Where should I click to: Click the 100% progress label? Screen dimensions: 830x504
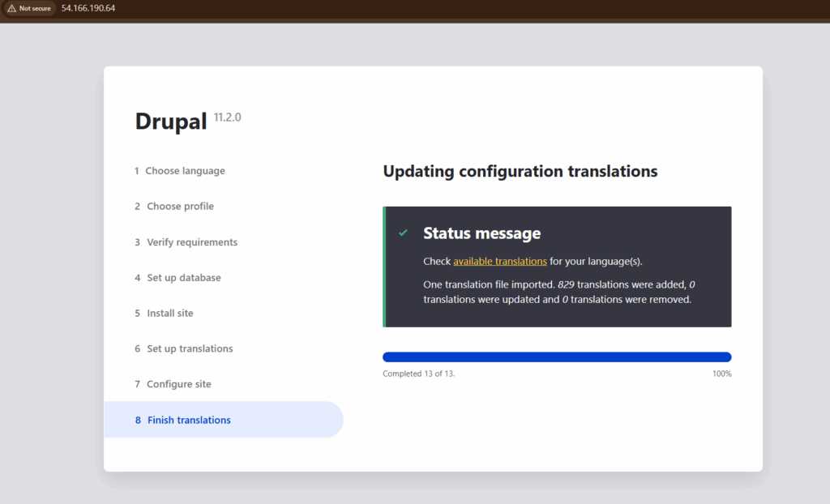click(721, 374)
